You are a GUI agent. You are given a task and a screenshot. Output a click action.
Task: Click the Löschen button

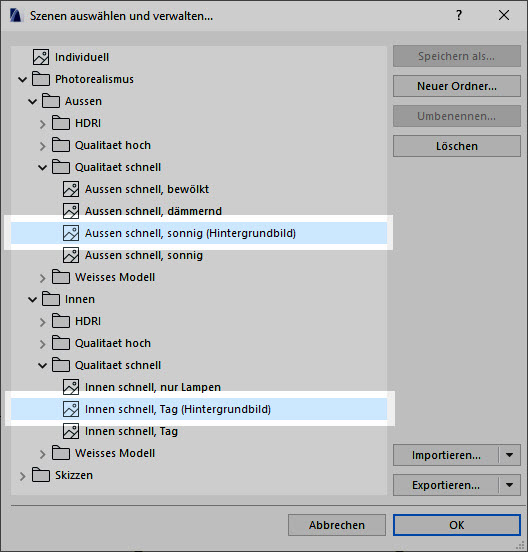point(457,146)
